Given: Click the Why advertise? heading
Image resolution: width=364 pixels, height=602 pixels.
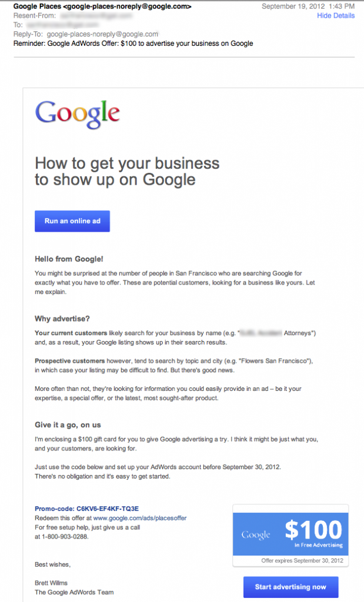Looking at the screenshot, I should (62, 319).
